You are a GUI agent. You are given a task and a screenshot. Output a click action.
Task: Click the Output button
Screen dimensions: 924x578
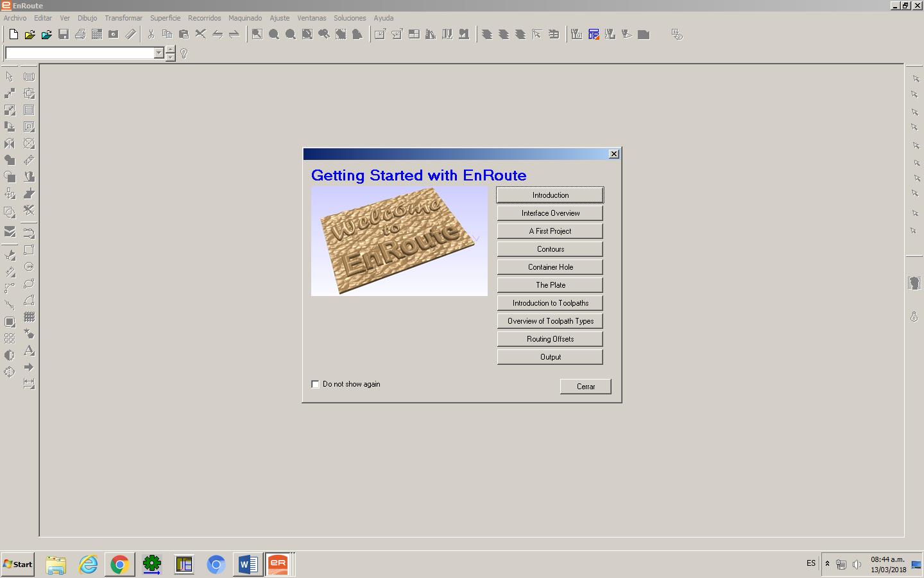click(x=550, y=357)
